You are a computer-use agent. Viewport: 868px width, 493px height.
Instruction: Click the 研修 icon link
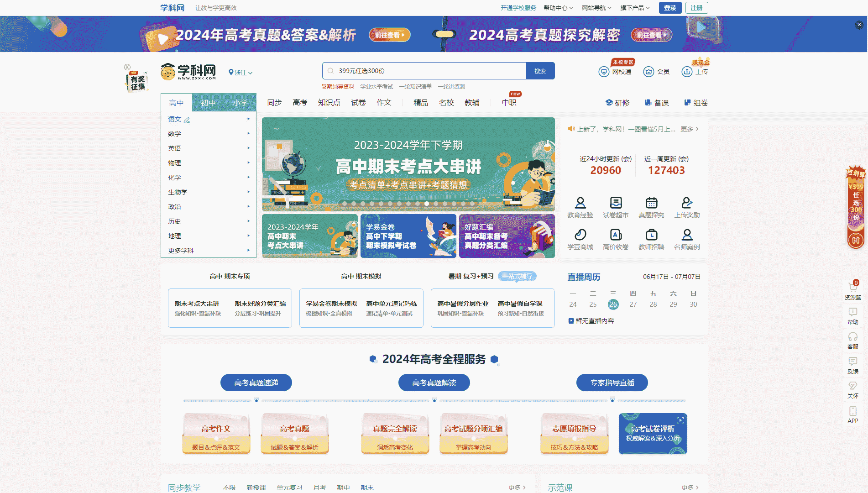[617, 103]
